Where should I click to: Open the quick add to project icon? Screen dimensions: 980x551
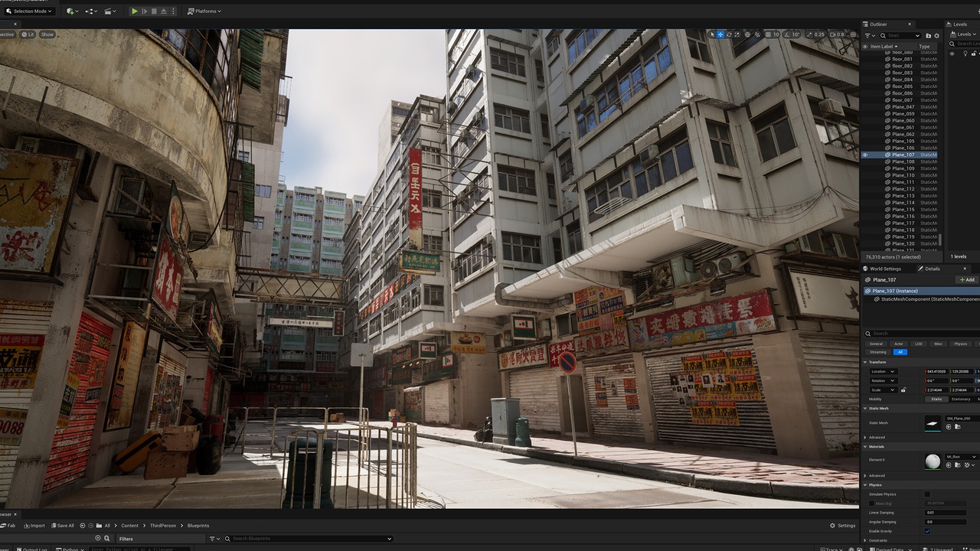(x=71, y=11)
